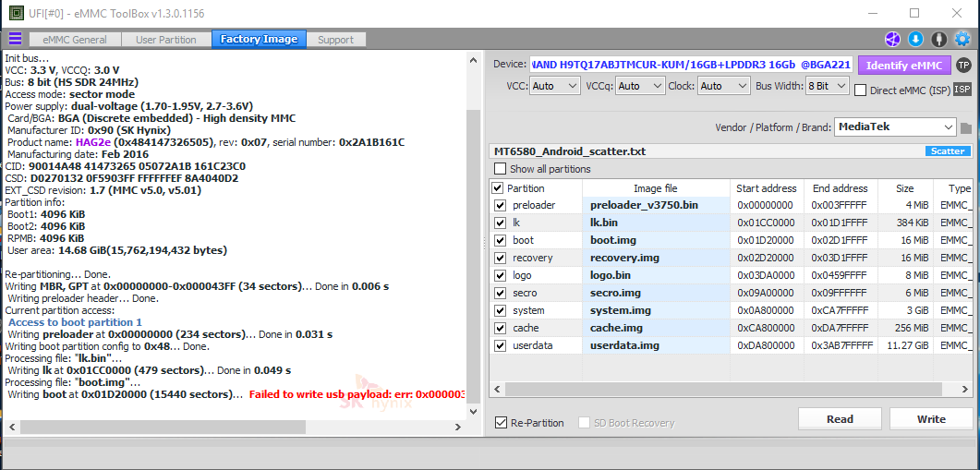Screen dimensions: 980x470
Task: Toggle the Partition header select-all checkbox
Action: [498, 188]
